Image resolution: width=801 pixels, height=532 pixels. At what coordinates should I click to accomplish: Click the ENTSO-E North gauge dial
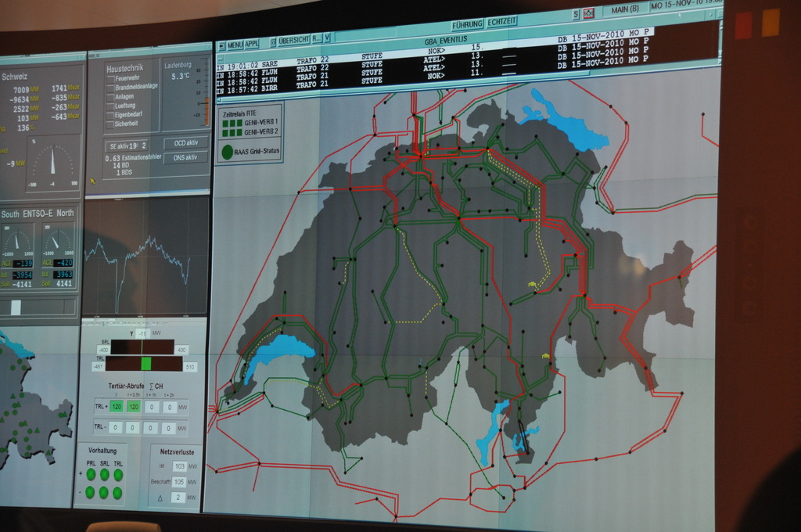(x=57, y=240)
